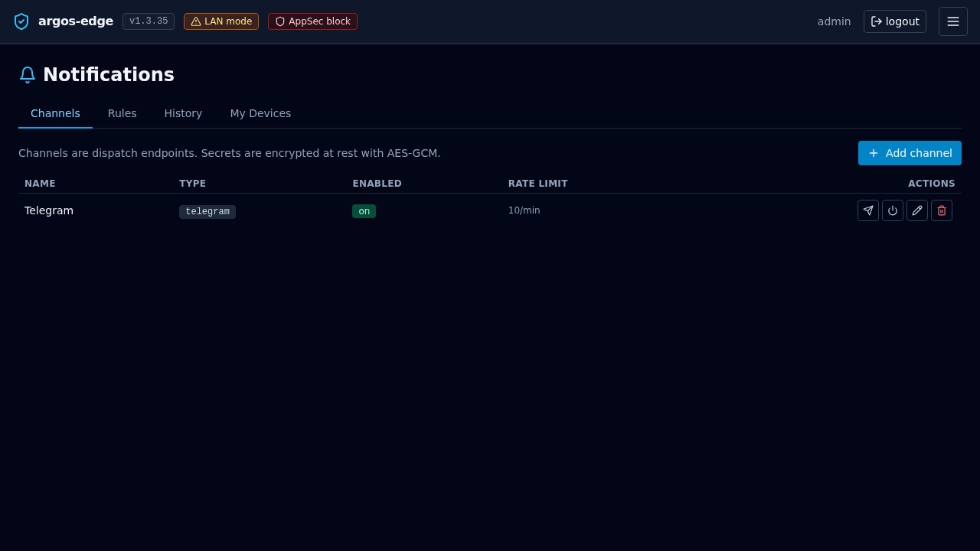Click the TYPE column header
The width and height of the screenshot is (980, 551).
point(193,184)
